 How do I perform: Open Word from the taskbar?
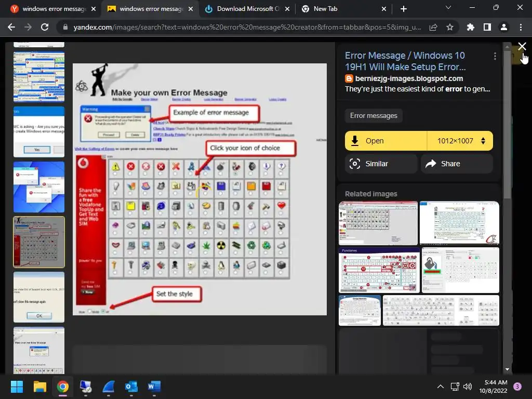[154, 387]
